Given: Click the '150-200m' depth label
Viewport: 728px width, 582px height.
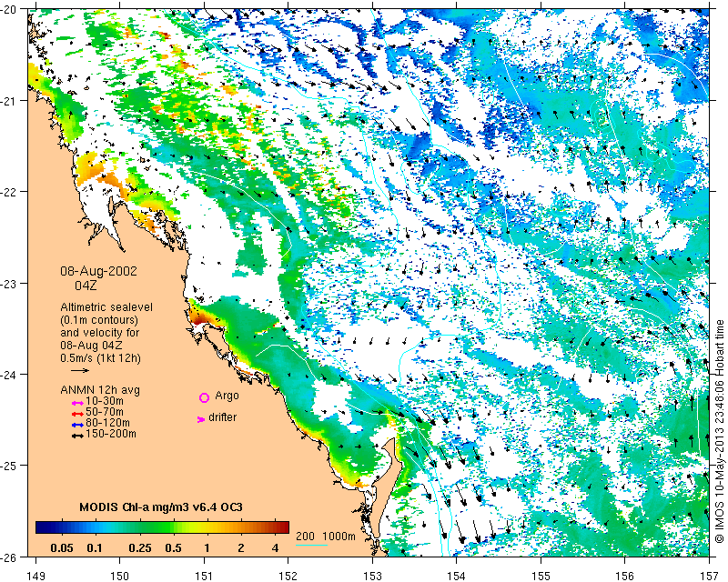Looking at the screenshot, I should [x=111, y=434].
